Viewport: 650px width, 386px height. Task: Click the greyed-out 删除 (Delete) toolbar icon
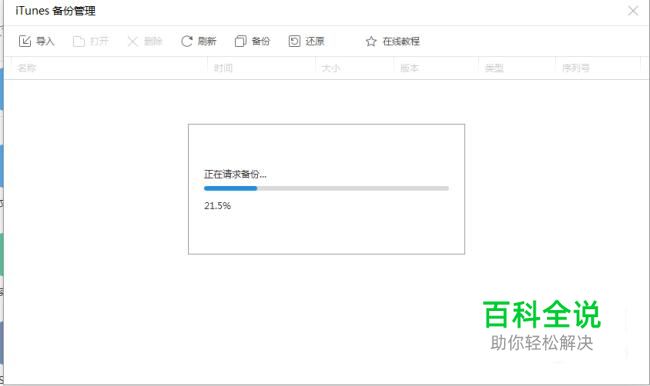pos(133,41)
